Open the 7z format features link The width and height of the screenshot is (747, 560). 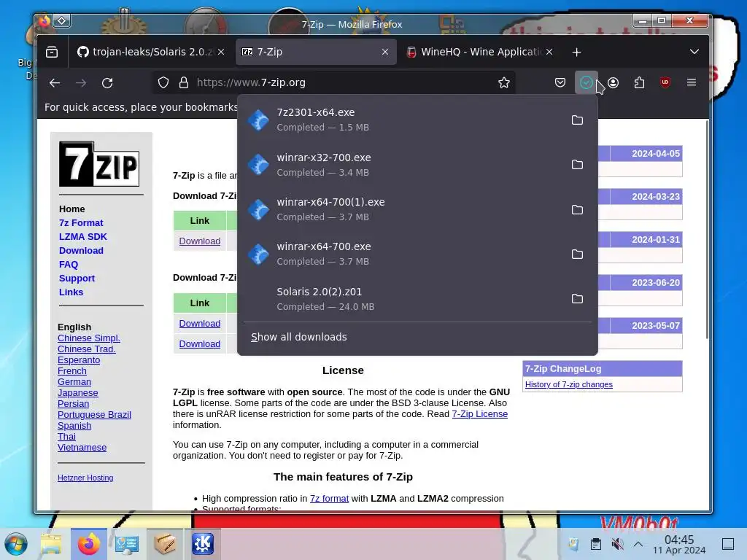click(329, 499)
